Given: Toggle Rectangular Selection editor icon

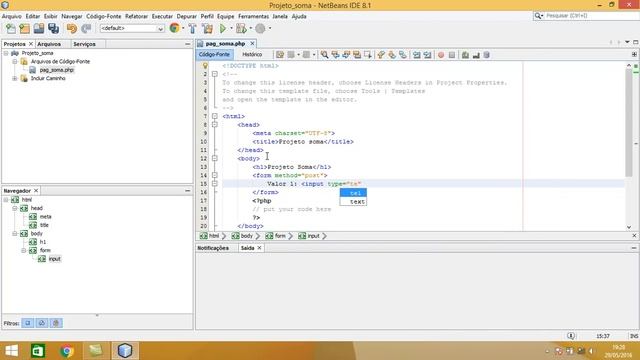Looking at the screenshot, I should 368,55.
